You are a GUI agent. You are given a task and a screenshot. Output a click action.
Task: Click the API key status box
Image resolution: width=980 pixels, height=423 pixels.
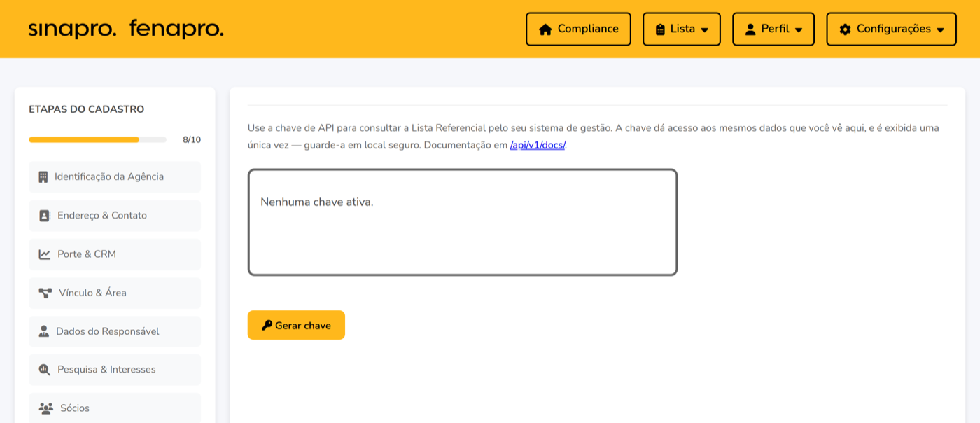pyautogui.click(x=463, y=222)
